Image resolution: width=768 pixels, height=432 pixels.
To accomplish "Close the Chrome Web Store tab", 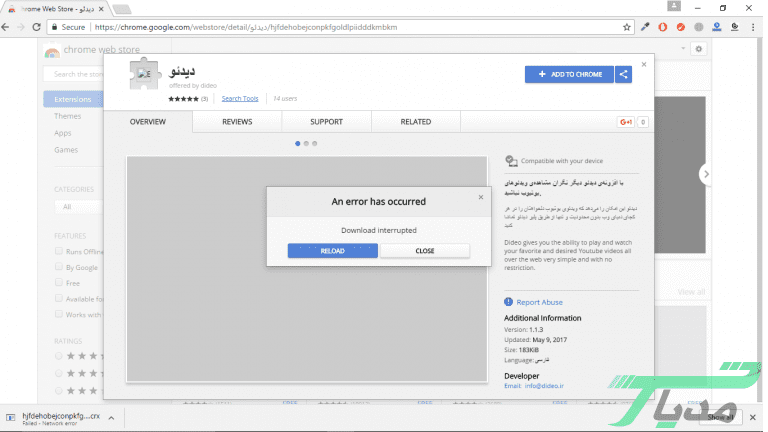I will [x=101, y=9].
